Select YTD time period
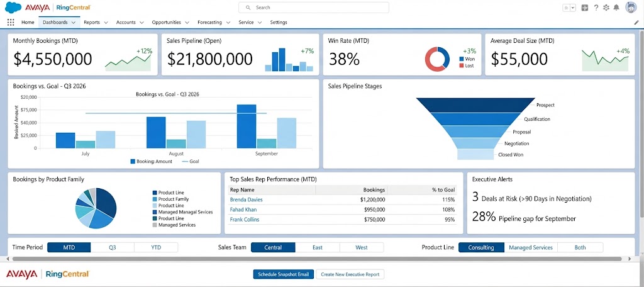 pos(156,247)
